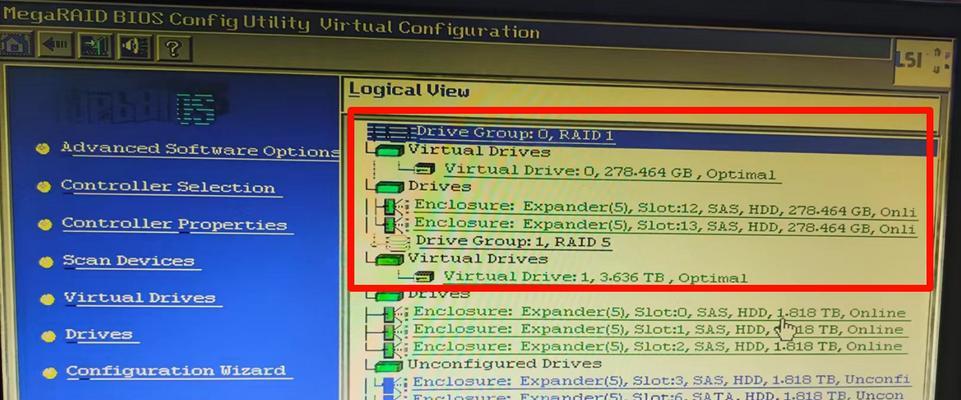Click the Virtual Drive 0 disk icon
Screen dimensions: 961x400
[425, 168]
